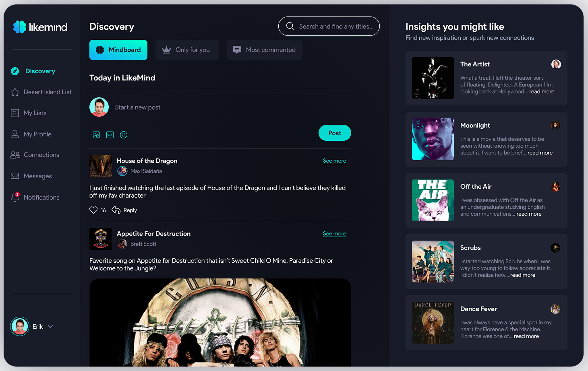Screen dimensions: 588x371
Task: Open Desert Island List star icon
Action: pos(15,92)
